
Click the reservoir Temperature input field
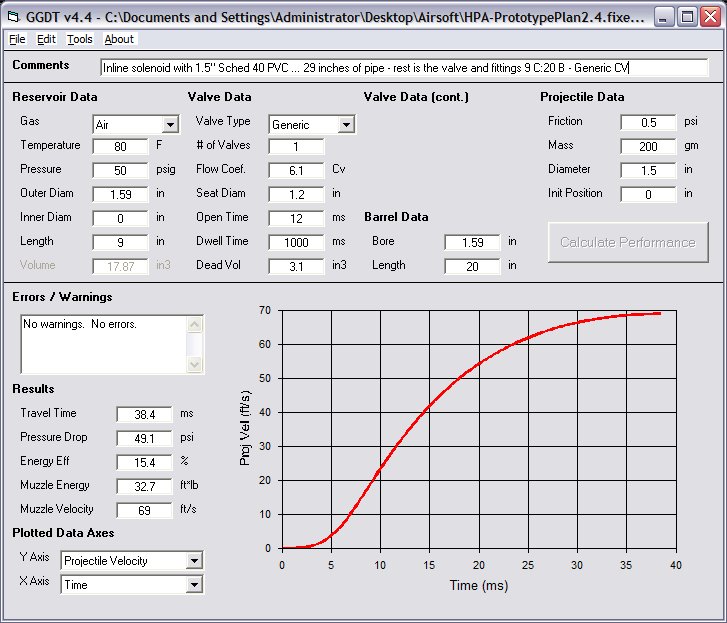pyautogui.click(x=120, y=146)
